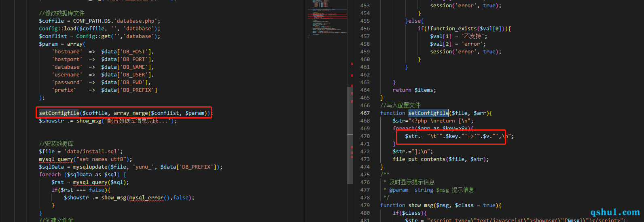This screenshot has height=222, width=644.
Task: Click the $val[2] = 'error' line
Action: pyautogui.click(x=458, y=44)
